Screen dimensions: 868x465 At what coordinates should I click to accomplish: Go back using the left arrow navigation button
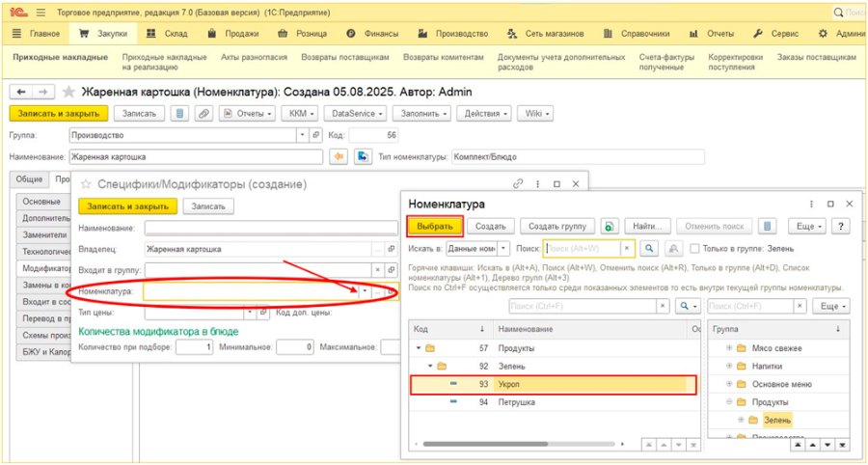point(21,92)
